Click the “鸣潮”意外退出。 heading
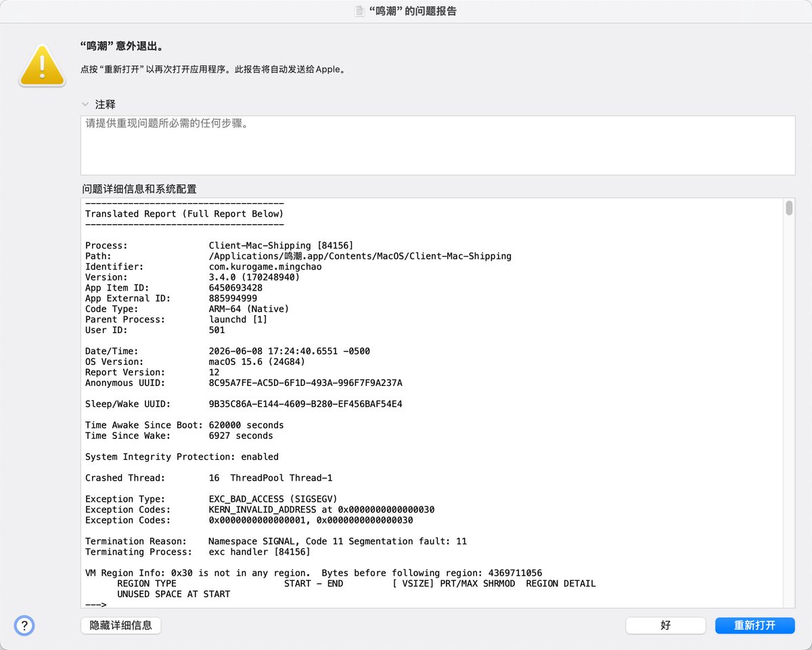Viewport: 812px width, 650px height. [x=122, y=46]
